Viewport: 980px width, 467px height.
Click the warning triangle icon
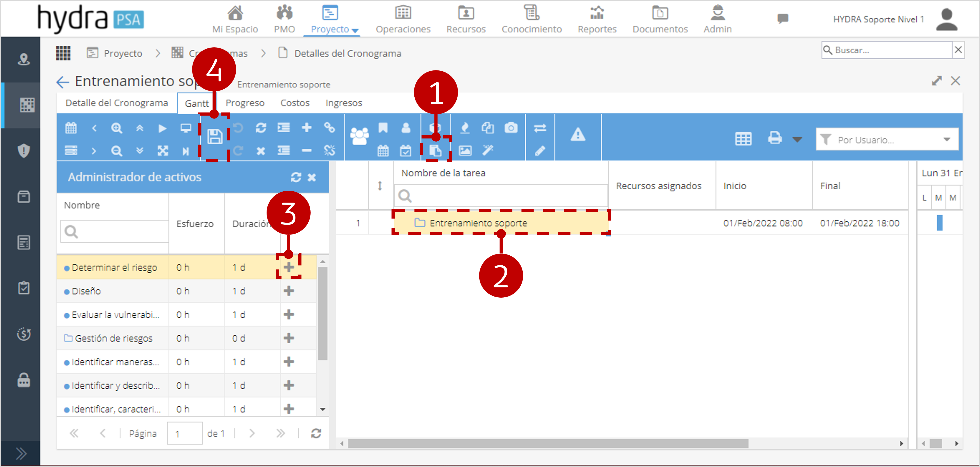pyautogui.click(x=578, y=135)
